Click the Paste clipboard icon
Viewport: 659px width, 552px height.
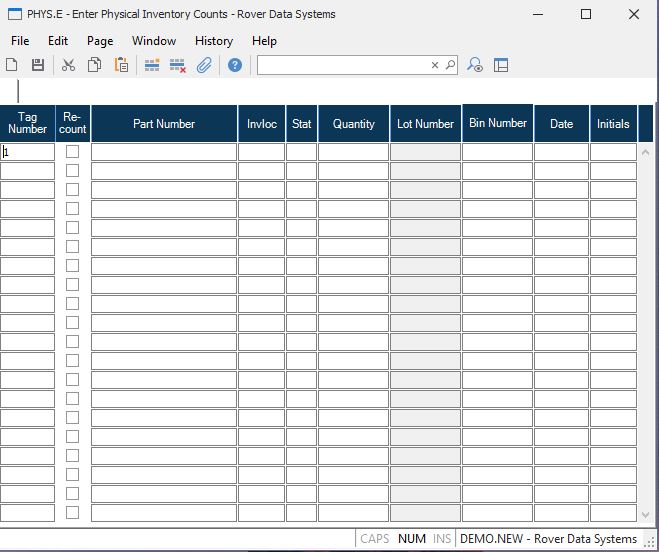121,65
